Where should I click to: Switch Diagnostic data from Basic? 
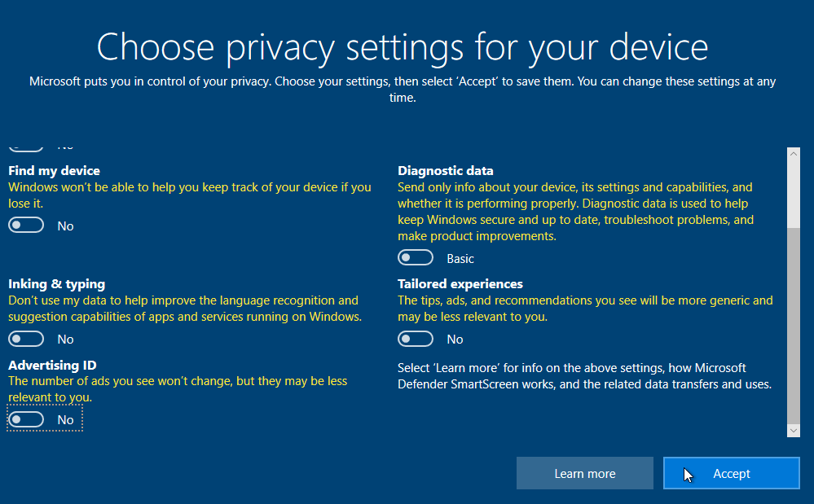(x=416, y=258)
